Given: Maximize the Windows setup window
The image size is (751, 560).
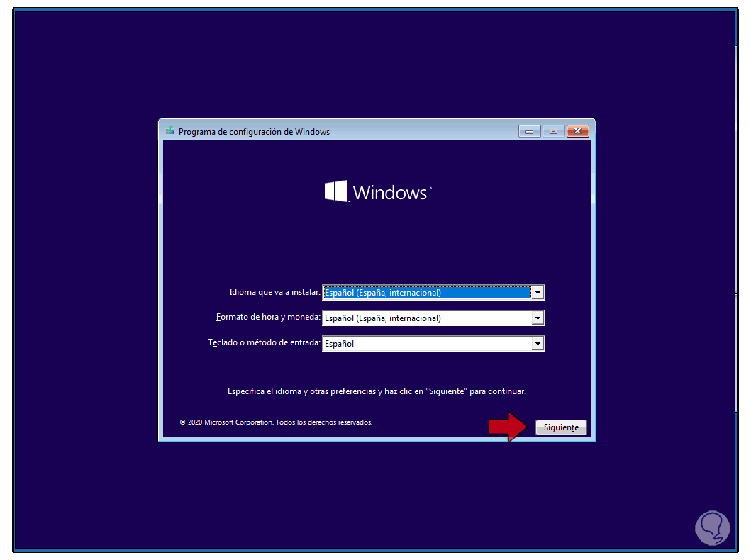Looking at the screenshot, I should coord(553,131).
